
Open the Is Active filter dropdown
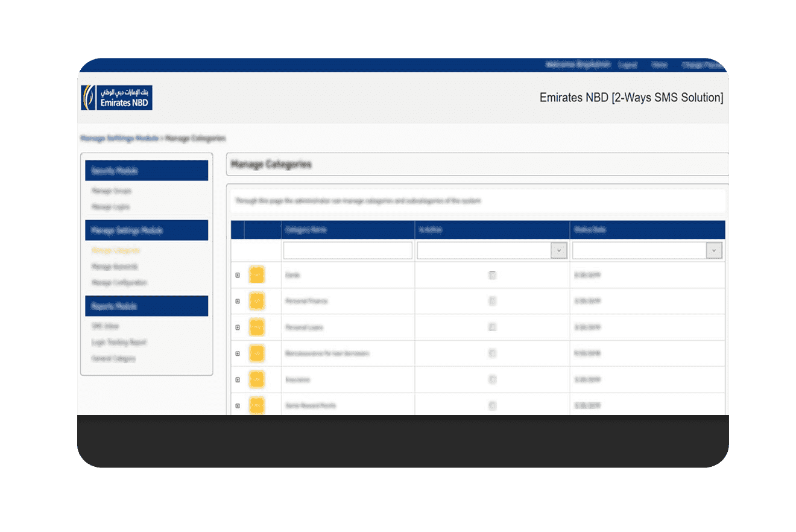559,250
